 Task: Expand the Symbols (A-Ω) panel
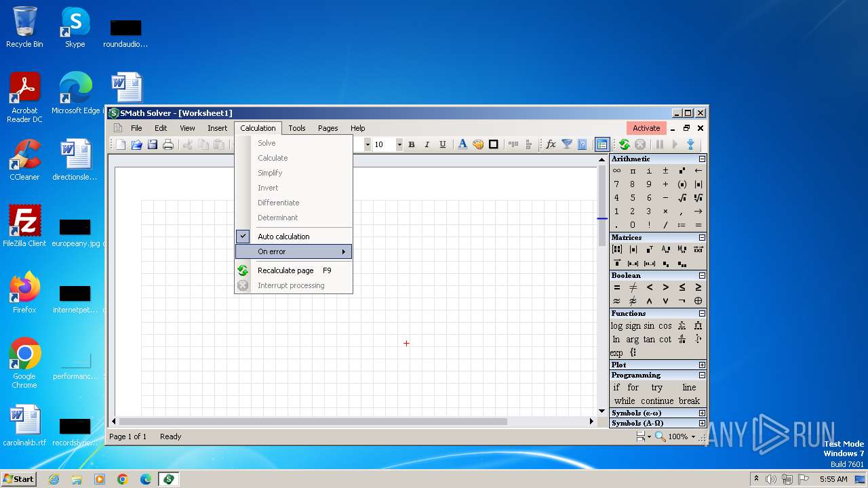click(x=702, y=424)
